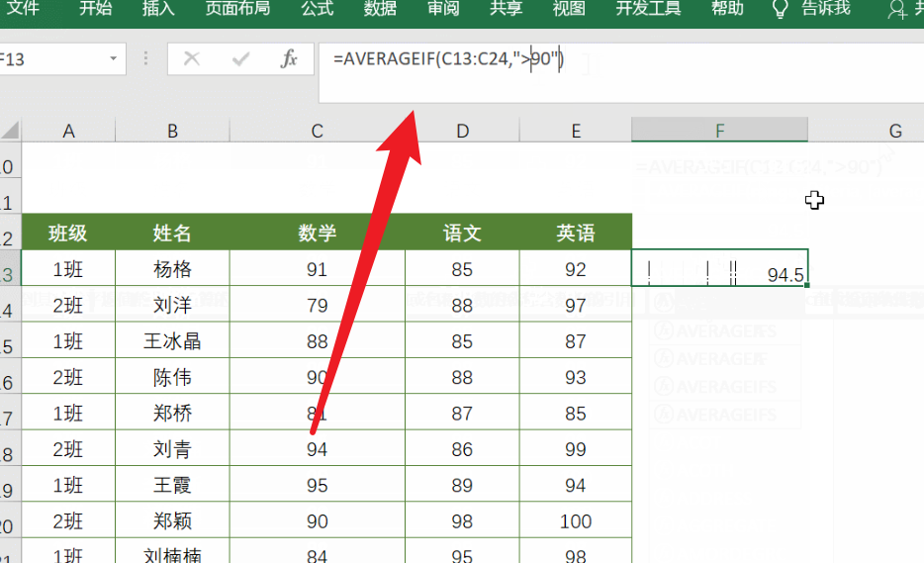Open the 共享 ribbon tab
924x563 pixels.
[x=506, y=8]
